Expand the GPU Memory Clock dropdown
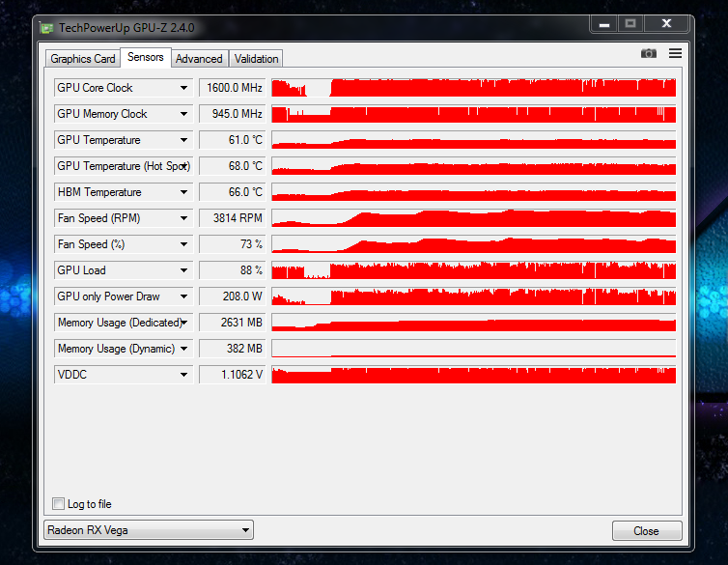 click(x=183, y=114)
